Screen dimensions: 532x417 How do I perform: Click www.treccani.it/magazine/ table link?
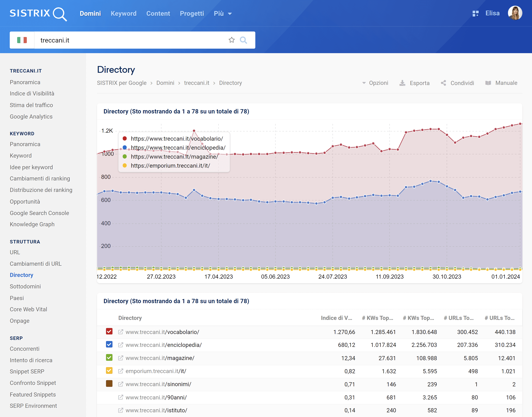pyautogui.click(x=160, y=358)
